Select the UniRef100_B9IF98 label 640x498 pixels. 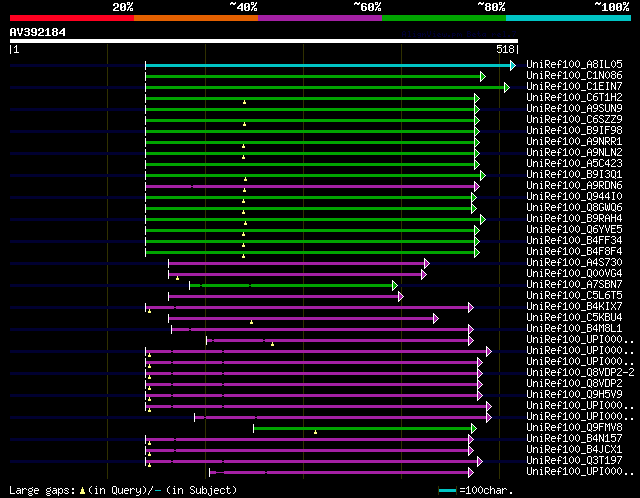[574, 130]
